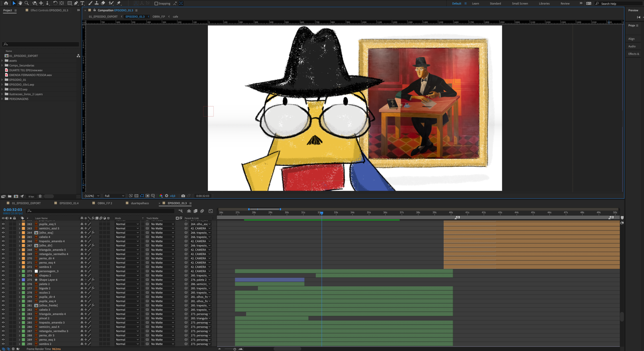Hide the bigode 2 layer

[3, 288]
